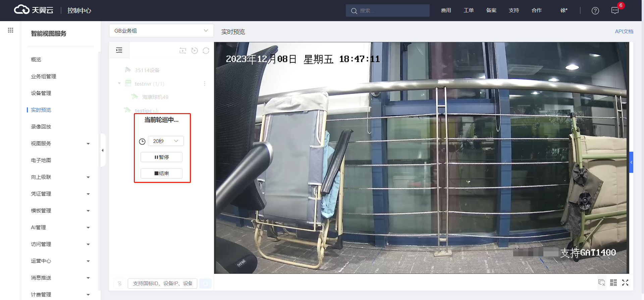Image resolution: width=644 pixels, height=300 pixels.
Task: Open the 20秒 interval dropdown
Action: (x=166, y=141)
